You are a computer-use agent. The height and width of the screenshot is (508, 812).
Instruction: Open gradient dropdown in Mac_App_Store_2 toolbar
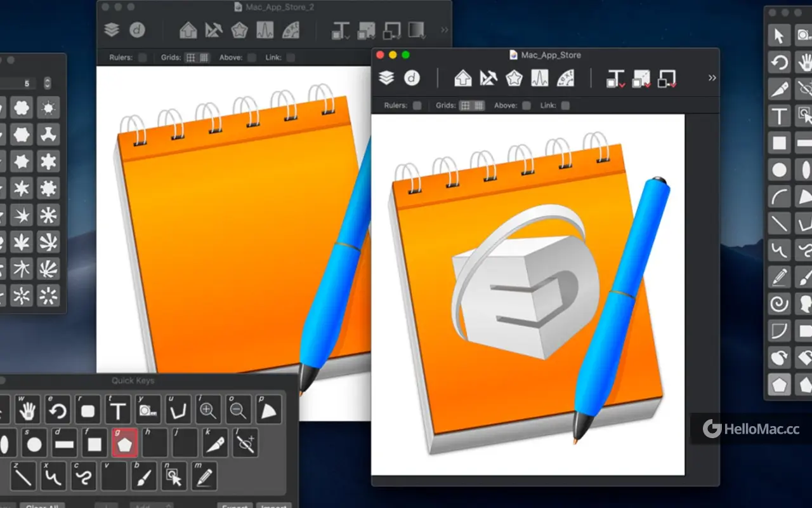(417, 30)
